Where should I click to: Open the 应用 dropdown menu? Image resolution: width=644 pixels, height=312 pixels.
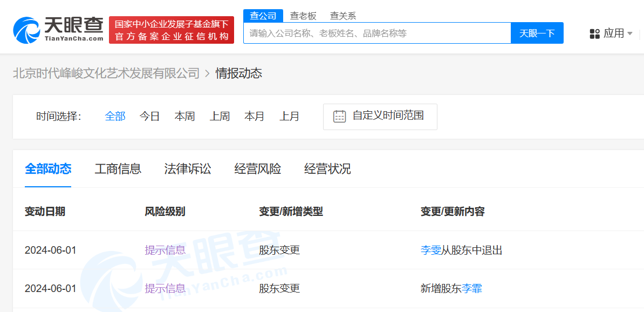point(614,33)
